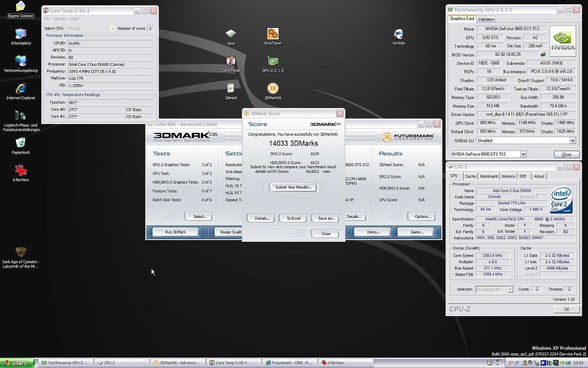Switch to IrfanView taskbar button
Screen dimensions: 588x368
[345, 363]
